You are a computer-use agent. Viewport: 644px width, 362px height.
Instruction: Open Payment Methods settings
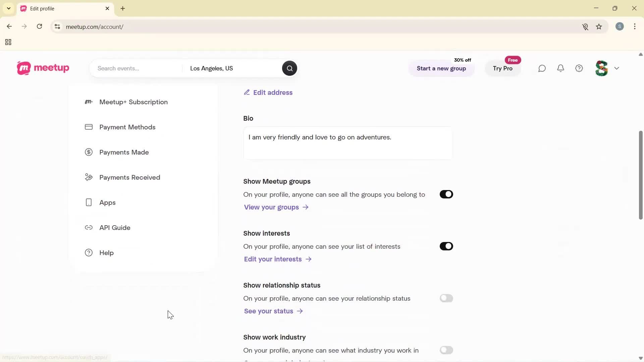pos(127,127)
